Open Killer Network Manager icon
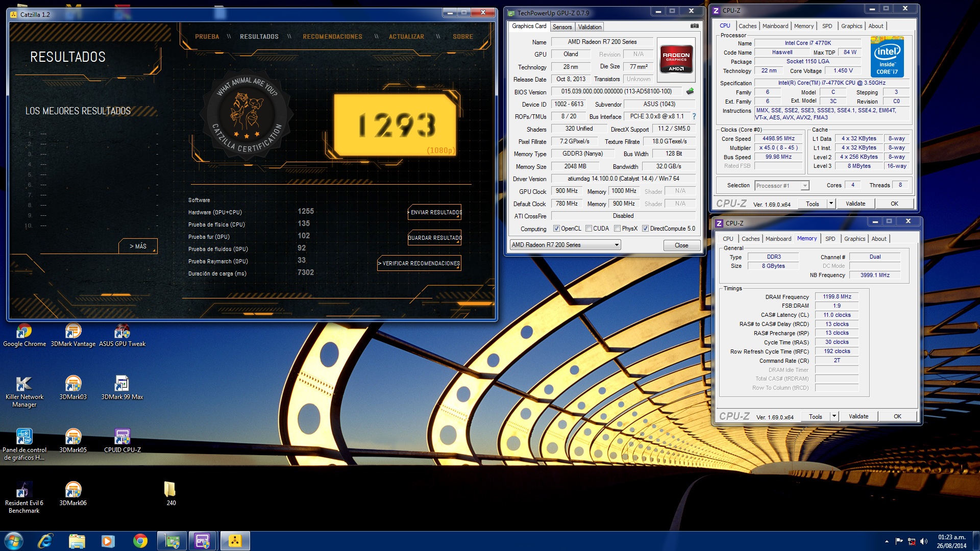980x551 pixels. [x=24, y=392]
